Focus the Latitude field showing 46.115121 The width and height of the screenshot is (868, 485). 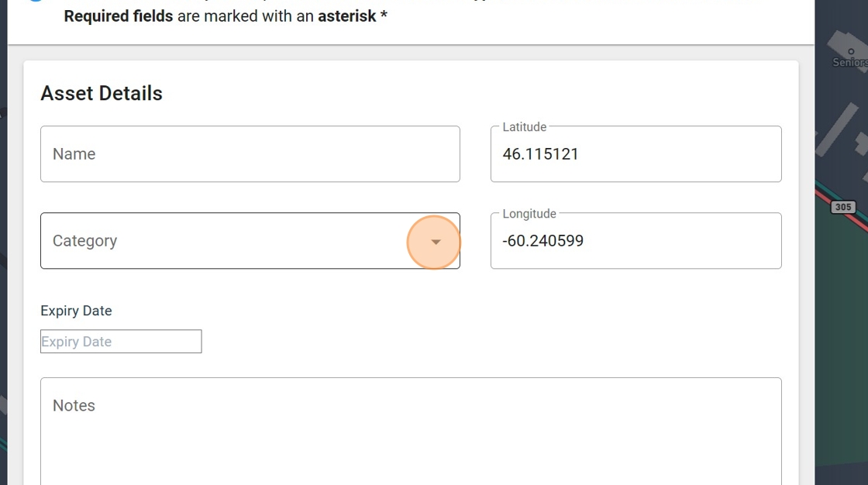coord(635,154)
